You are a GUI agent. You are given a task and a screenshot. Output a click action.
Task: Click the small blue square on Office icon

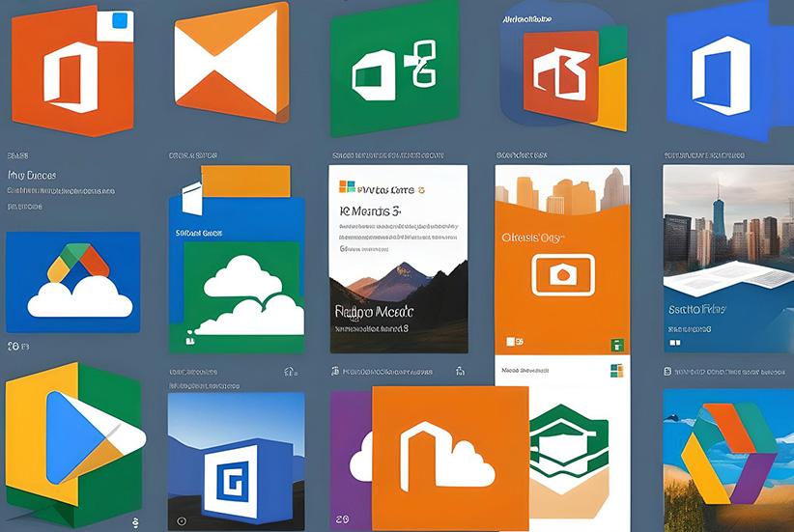click(121, 21)
